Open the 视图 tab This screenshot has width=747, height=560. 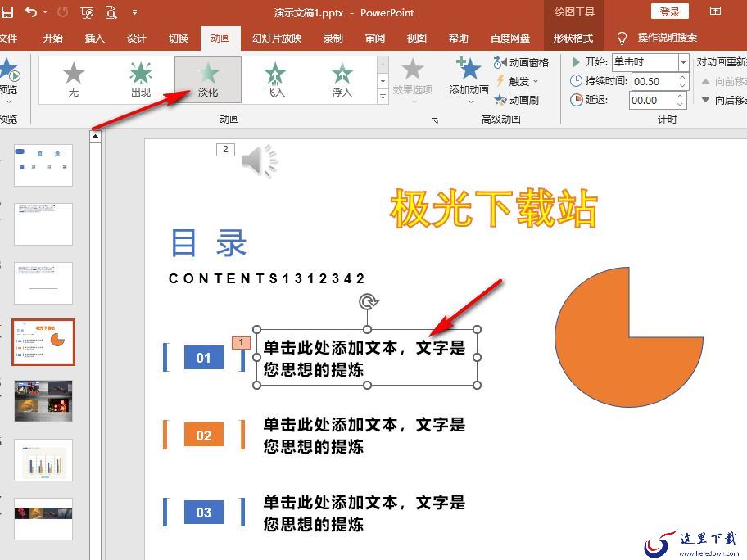click(416, 38)
